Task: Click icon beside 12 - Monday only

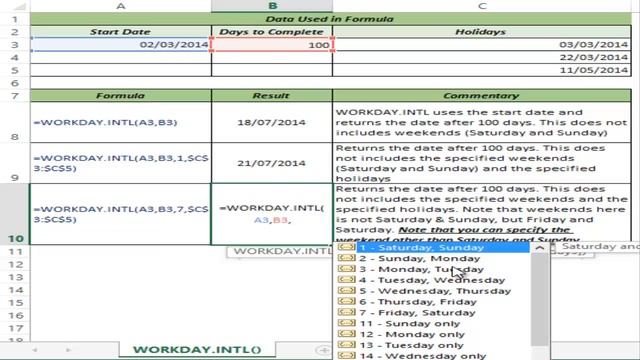Action: point(347,333)
